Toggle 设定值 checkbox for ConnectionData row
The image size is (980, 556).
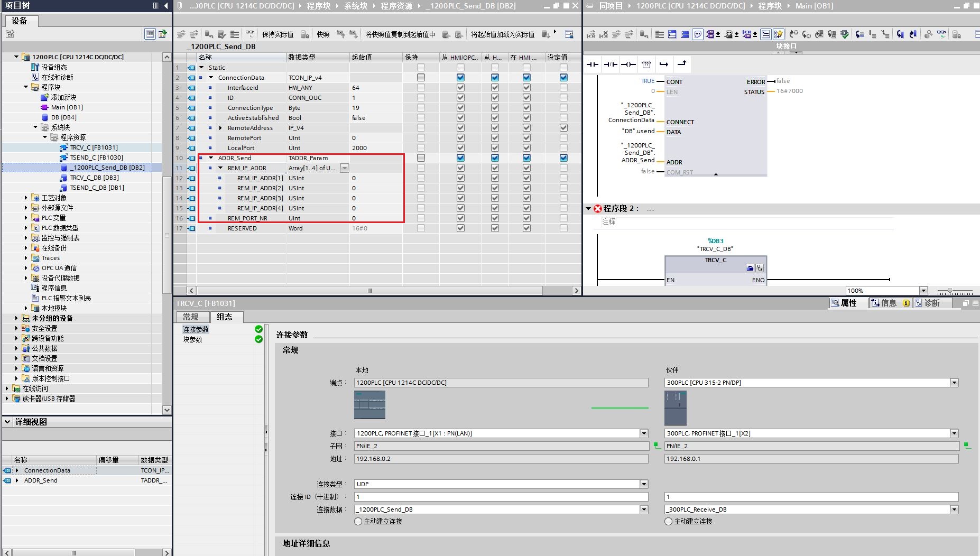pyautogui.click(x=563, y=78)
